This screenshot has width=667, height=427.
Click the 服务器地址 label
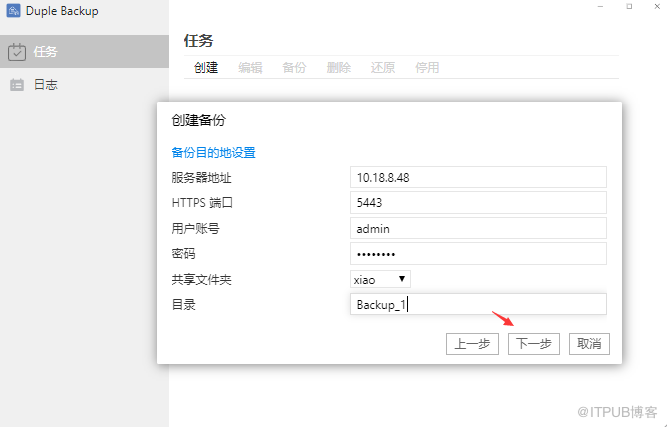pyautogui.click(x=202, y=177)
